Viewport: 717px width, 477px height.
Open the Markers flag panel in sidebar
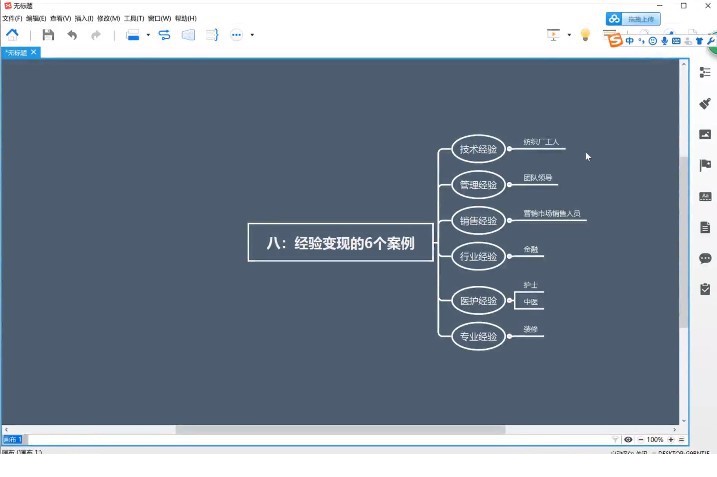pos(705,165)
